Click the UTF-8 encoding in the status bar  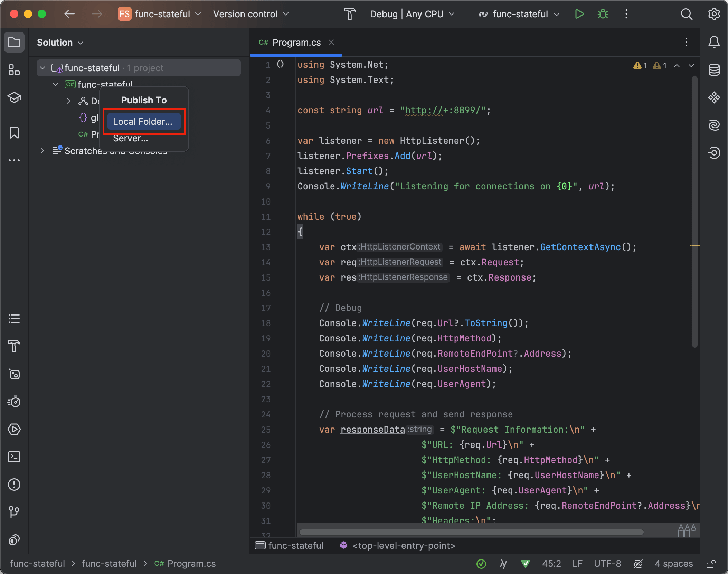(607, 564)
